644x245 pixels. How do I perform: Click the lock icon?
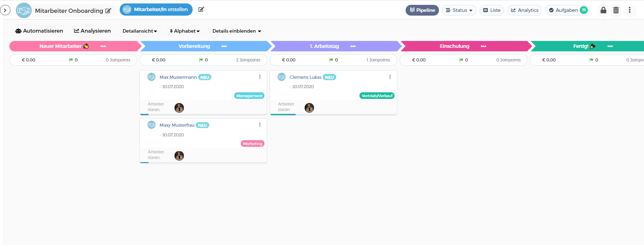[x=603, y=10]
